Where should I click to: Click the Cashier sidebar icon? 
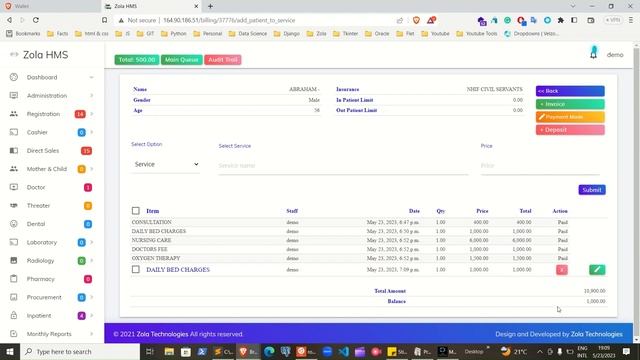14,132
